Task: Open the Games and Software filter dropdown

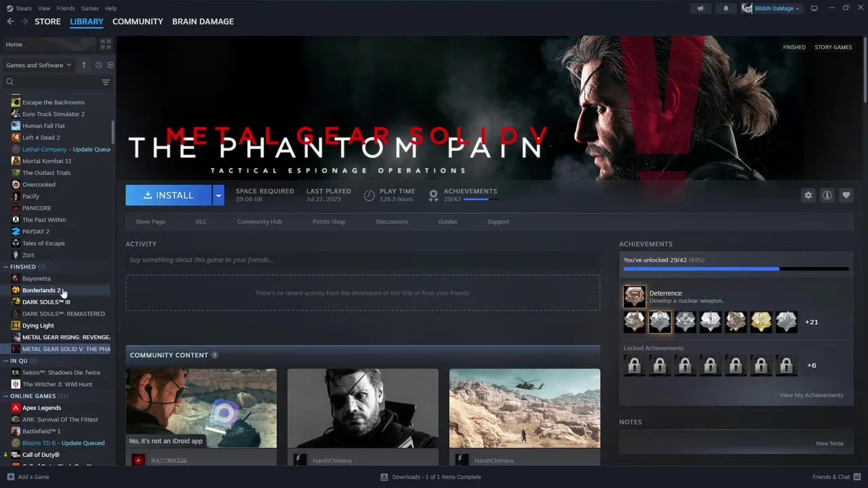Action: tap(39, 65)
